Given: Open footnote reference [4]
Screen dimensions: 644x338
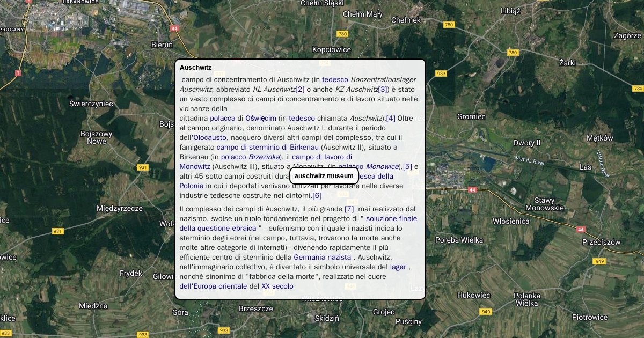Looking at the screenshot, I should click(x=391, y=118).
